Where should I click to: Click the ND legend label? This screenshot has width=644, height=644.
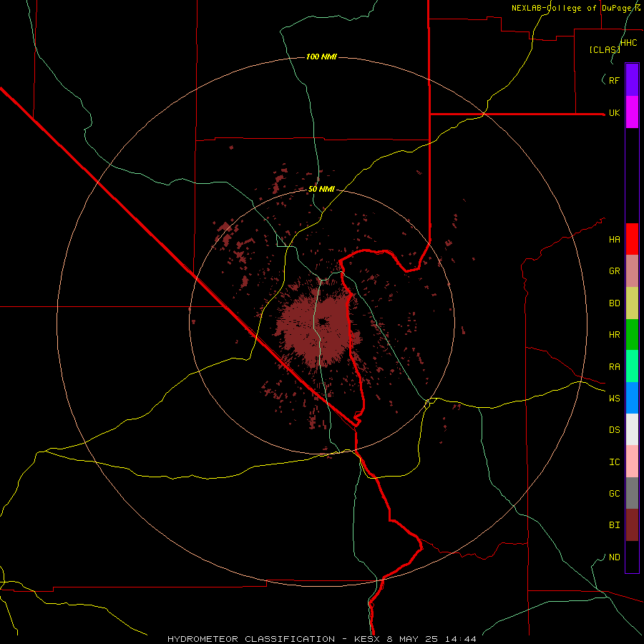[x=614, y=557]
